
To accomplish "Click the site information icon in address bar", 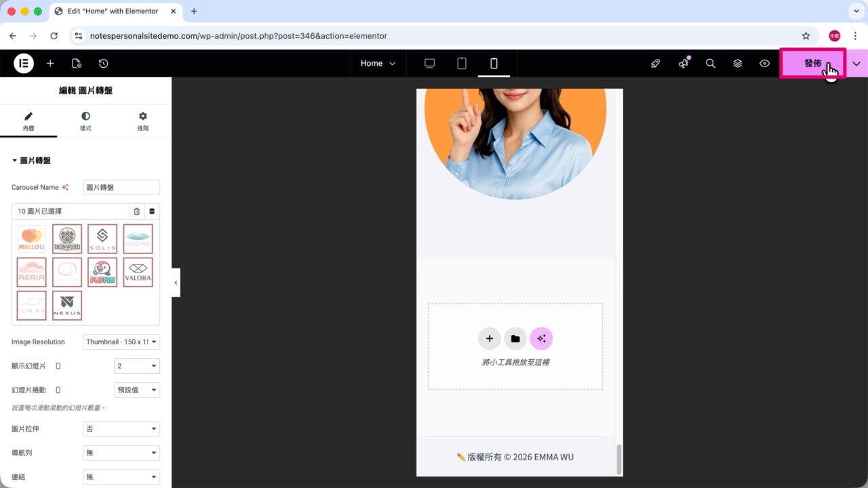I will coord(79,35).
